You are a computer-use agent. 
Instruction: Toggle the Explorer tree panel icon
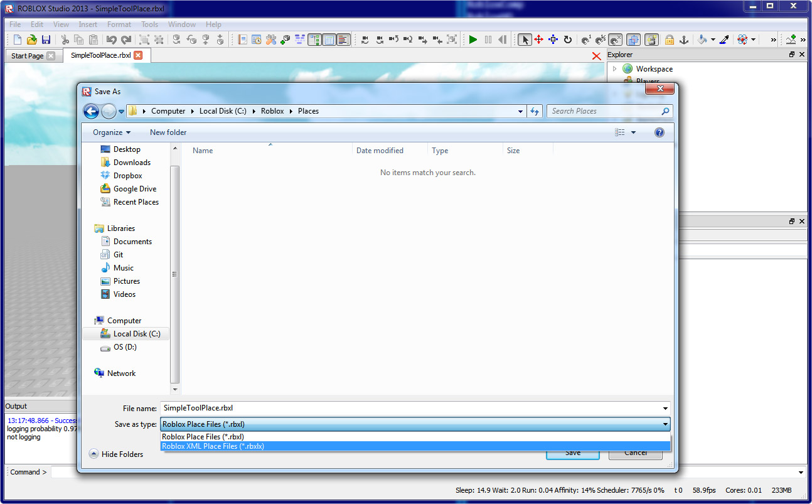point(314,40)
